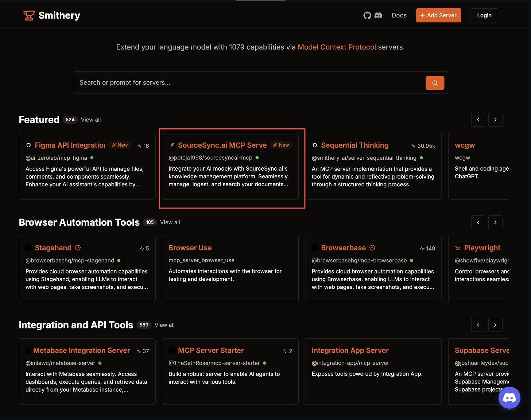Click New badge on SourceSync.ai card
The width and height of the screenshot is (531, 420).
281,145
